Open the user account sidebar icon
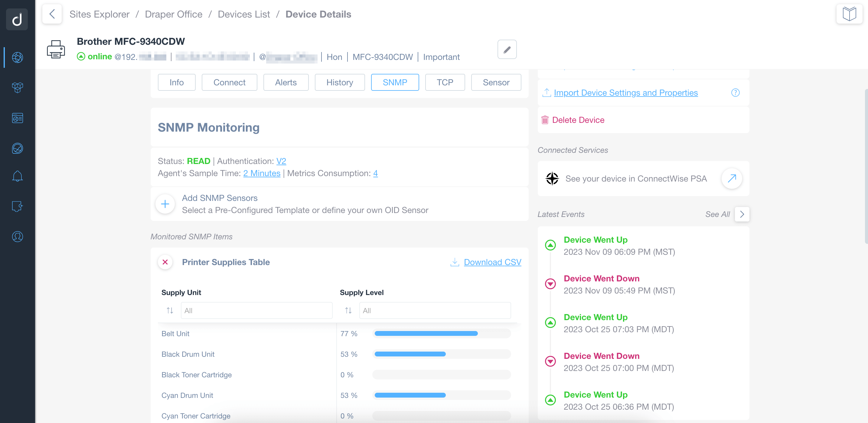The image size is (868, 423). tap(17, 237)
